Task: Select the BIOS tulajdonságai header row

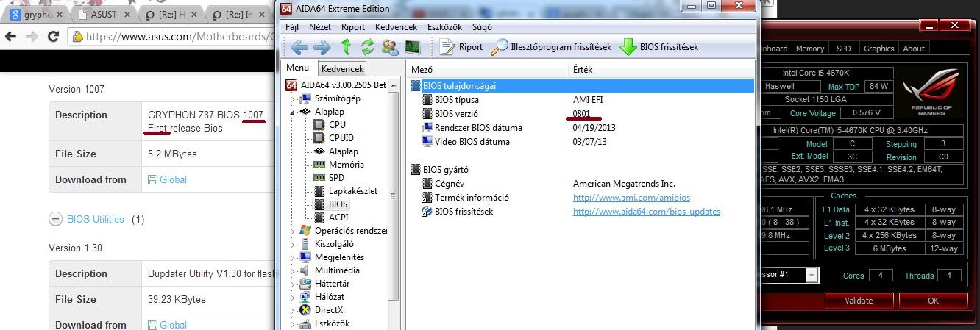Action: pos(581,85)
